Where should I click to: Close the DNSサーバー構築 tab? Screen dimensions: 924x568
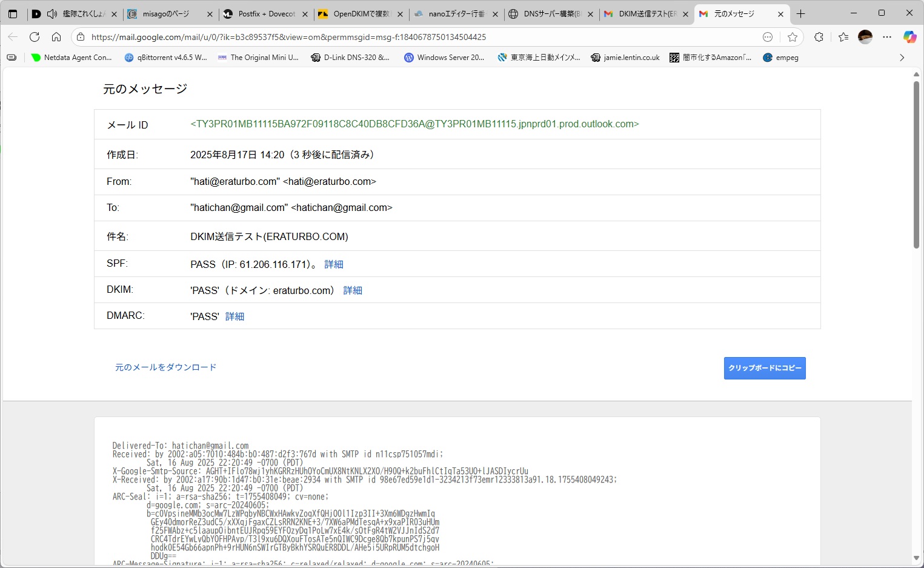pyautogui.click(x=590, y=14)
